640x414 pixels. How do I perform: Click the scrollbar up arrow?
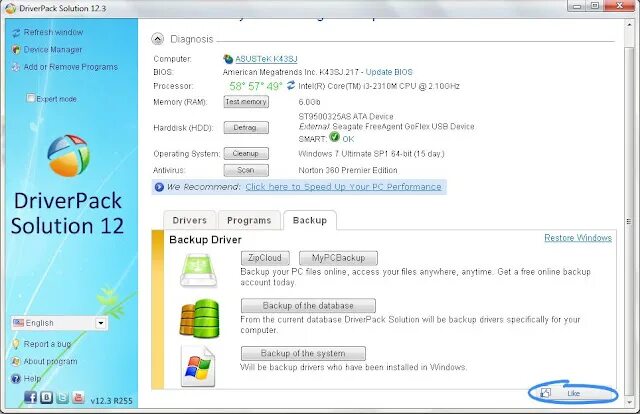coord(629,25)
